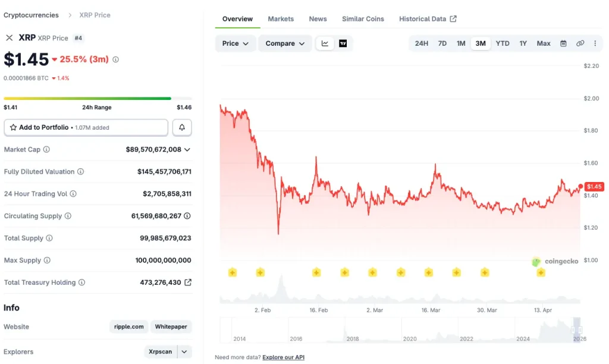Show Fully Diluted Valuation info icon
The width and height of the screenshot is (609, 364).
(80, 172)
